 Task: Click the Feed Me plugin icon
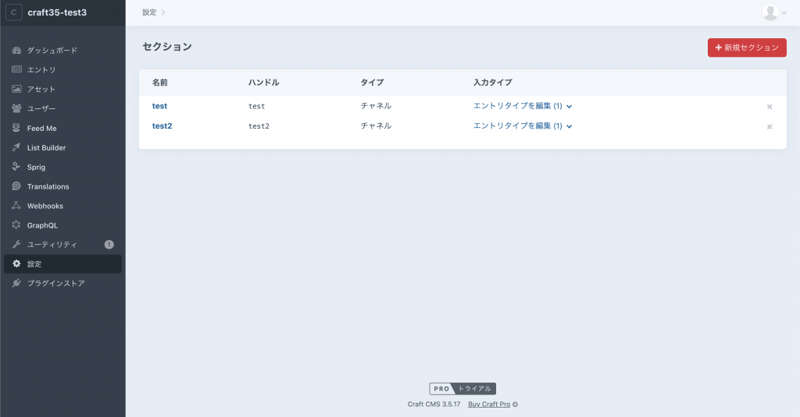point(17,128)
